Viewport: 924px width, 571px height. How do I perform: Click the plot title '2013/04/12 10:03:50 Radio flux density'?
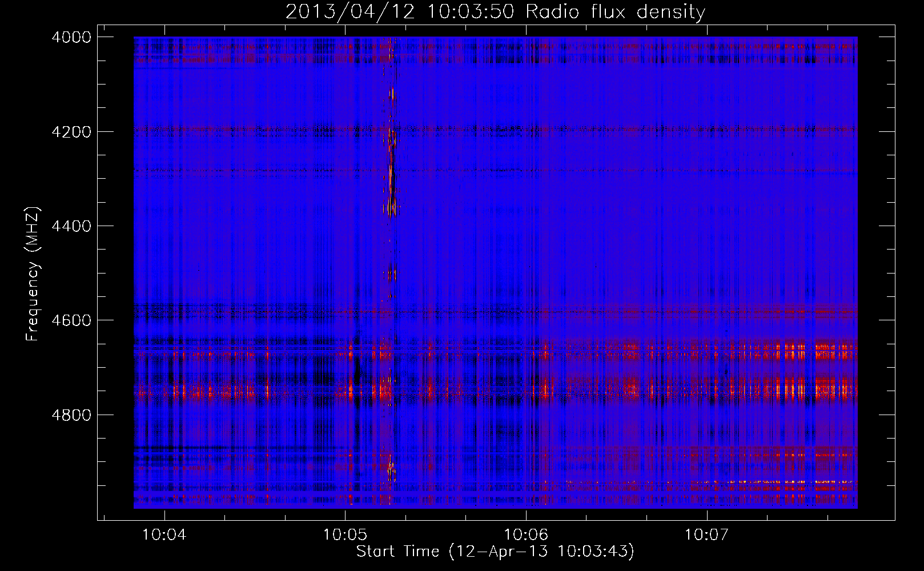pos(495,11)
